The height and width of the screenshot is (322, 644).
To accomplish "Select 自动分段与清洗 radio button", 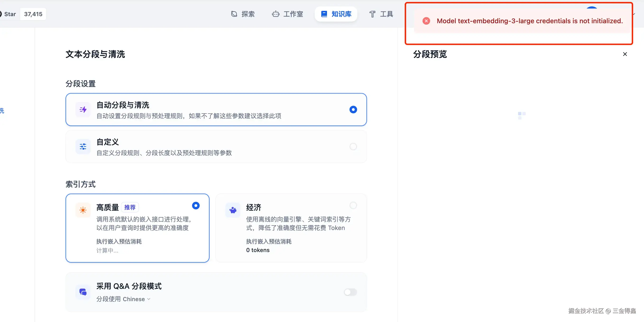I will point(353,110).
